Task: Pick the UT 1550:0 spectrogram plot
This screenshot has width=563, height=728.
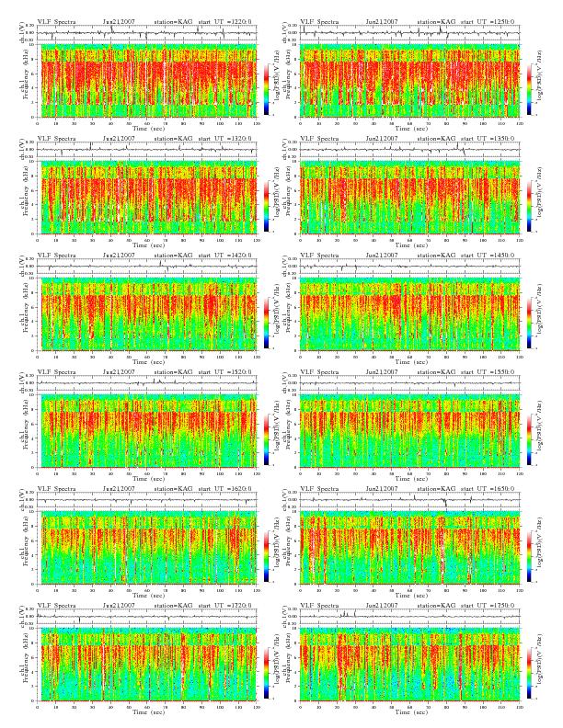Action: 409,431
